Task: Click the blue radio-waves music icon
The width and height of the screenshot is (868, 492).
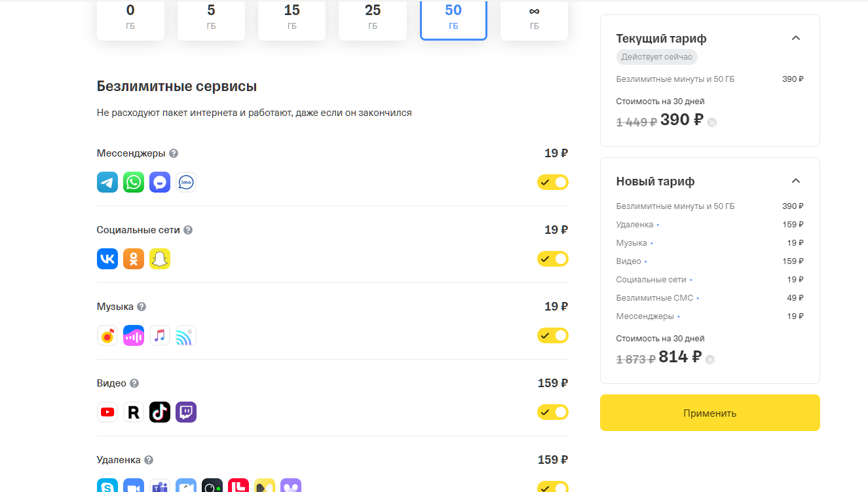Action: 186,335
